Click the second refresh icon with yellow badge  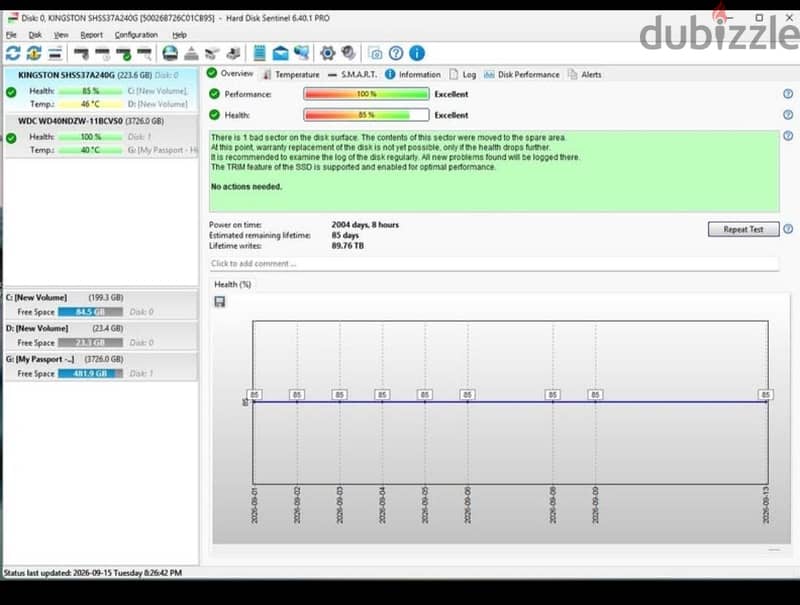pyautogui.click(x=34, y=53)
